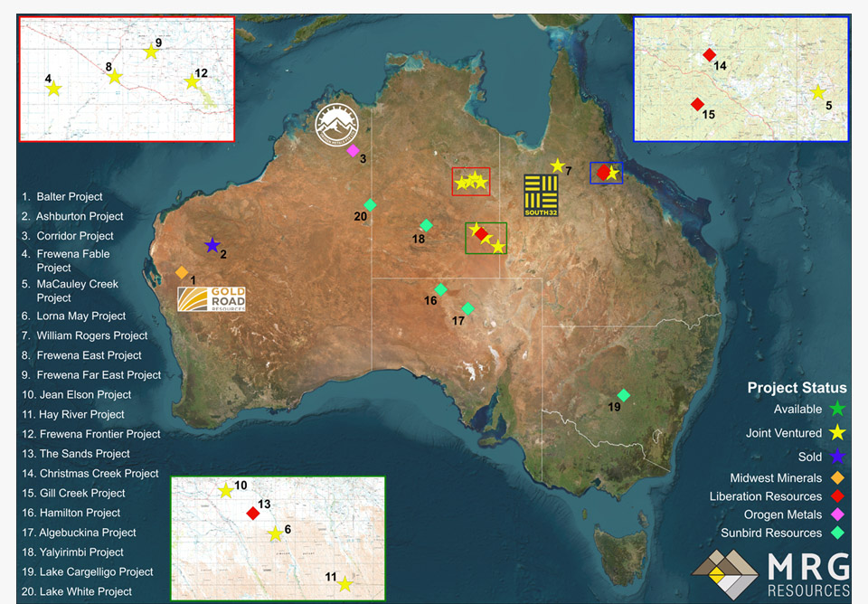Click the red diamond 13 in bottom inset

pyautogui.click(x=252, y=514)
